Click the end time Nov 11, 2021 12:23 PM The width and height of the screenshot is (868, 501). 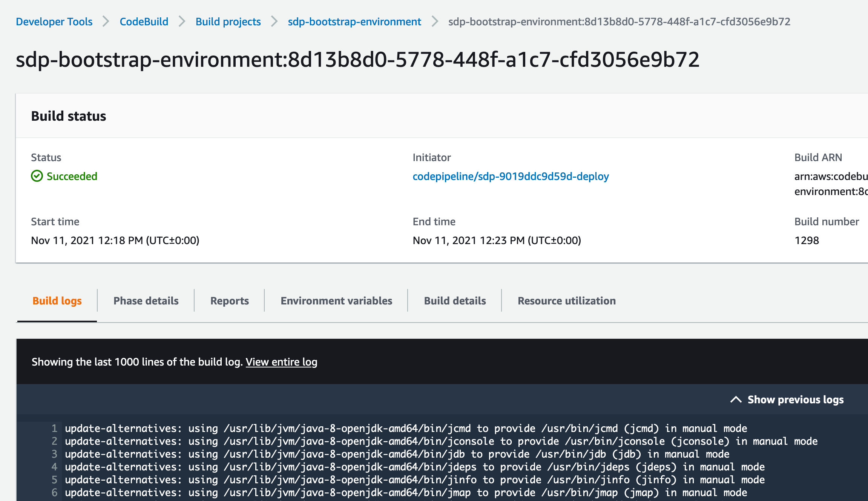497,240
